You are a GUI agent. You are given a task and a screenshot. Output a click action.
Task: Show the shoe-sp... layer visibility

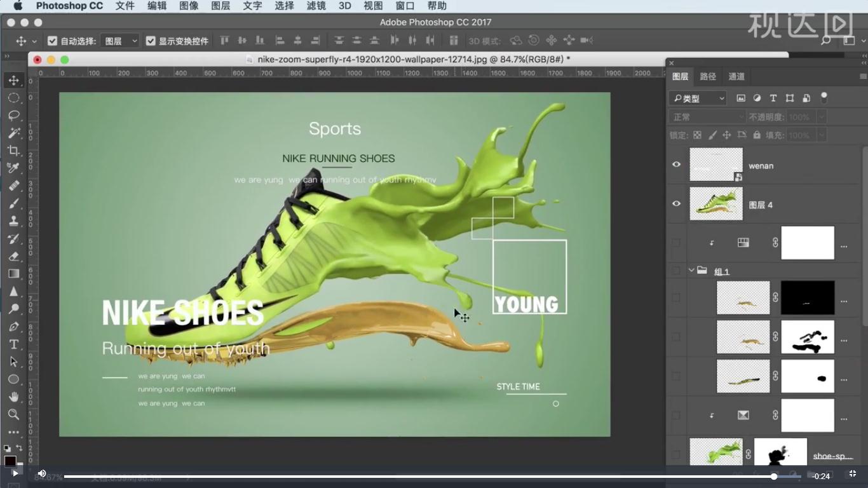(676, 455)
